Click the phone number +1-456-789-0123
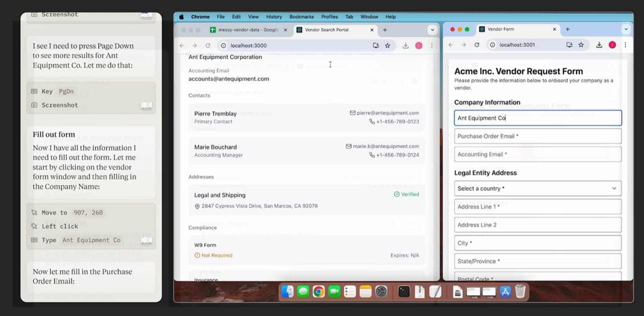This screenshot has height=316, width=644. pyautogui.click(x=397, y=122)
